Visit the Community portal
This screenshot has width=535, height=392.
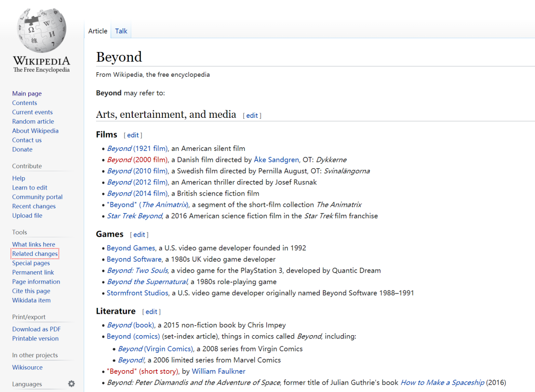tap(38, 196)
